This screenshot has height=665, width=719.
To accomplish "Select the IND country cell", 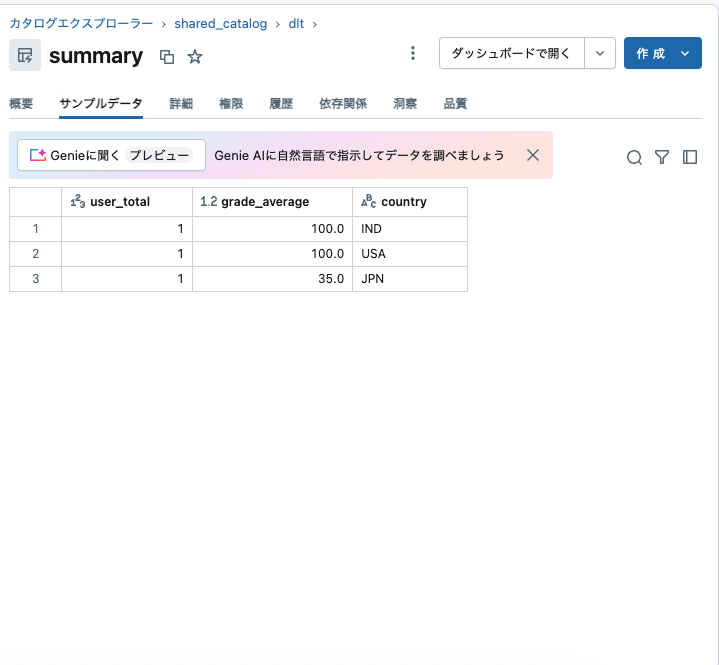I will [410, 229].
